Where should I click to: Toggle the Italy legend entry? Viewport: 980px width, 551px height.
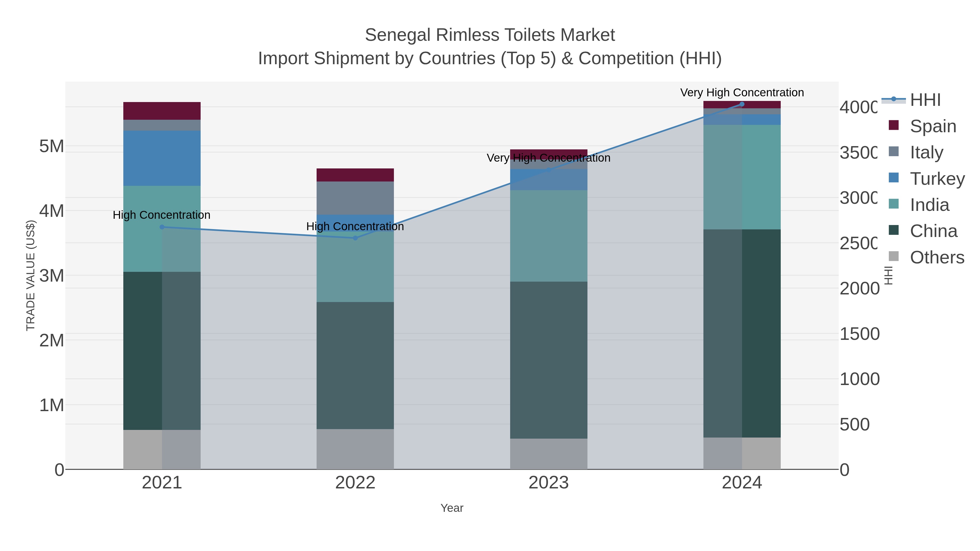coord(916,152)
